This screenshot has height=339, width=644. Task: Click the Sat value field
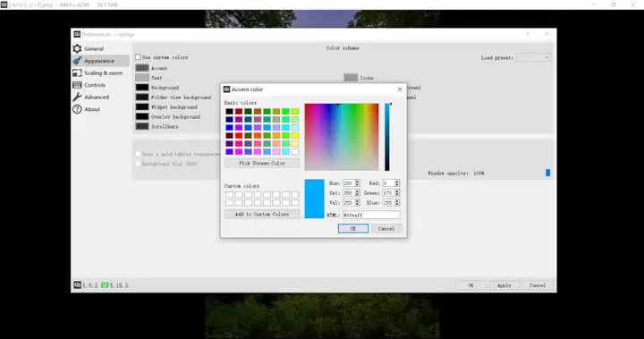coord(348,193)
